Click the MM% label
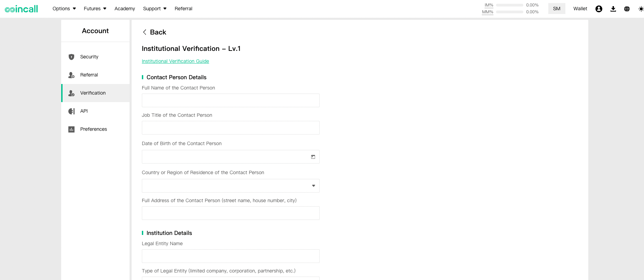644x280 pixels. click(487, 12)
